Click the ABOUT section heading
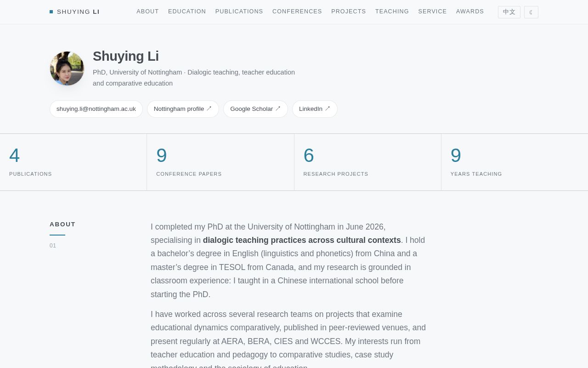Screen dimensions: 588x368 62,224
